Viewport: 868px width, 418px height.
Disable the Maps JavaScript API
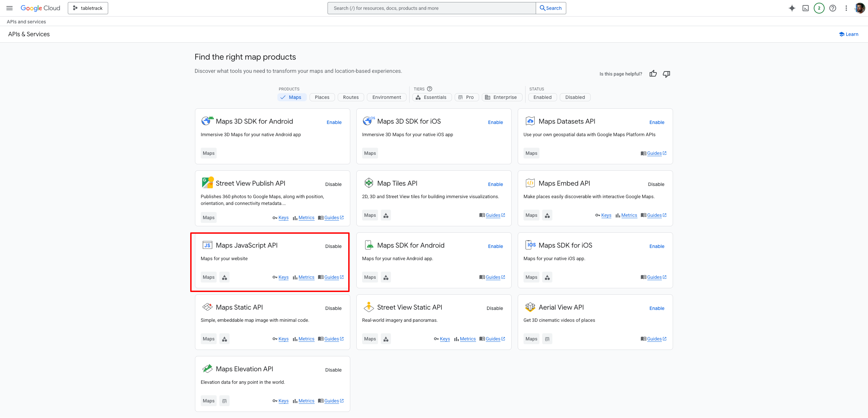tap(333, 246)
